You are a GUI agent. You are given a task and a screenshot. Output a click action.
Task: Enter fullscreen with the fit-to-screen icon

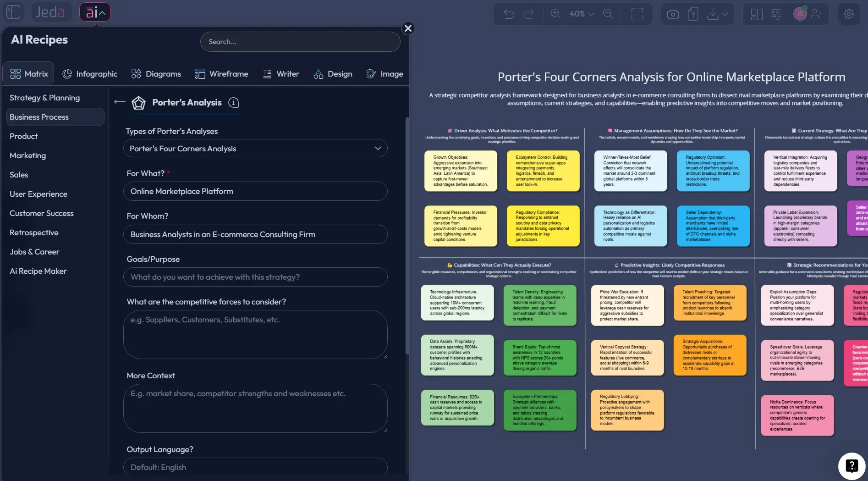click(x=637, y=14)
